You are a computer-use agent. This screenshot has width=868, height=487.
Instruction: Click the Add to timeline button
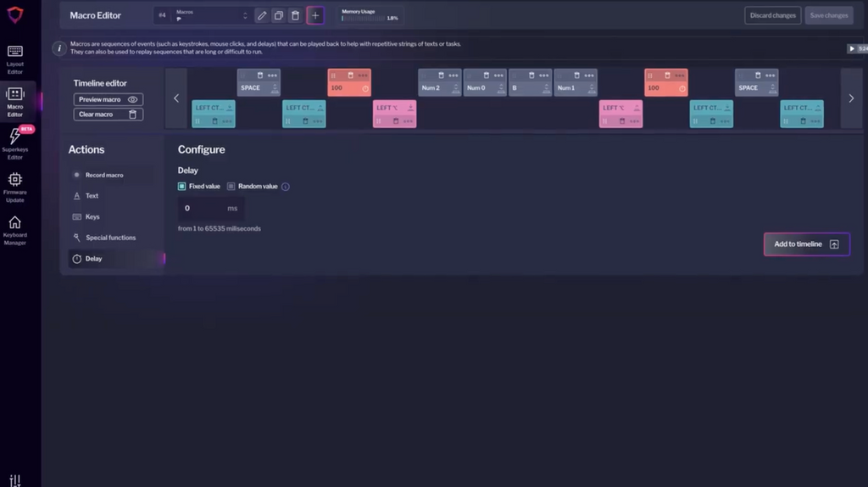point(805,244)
